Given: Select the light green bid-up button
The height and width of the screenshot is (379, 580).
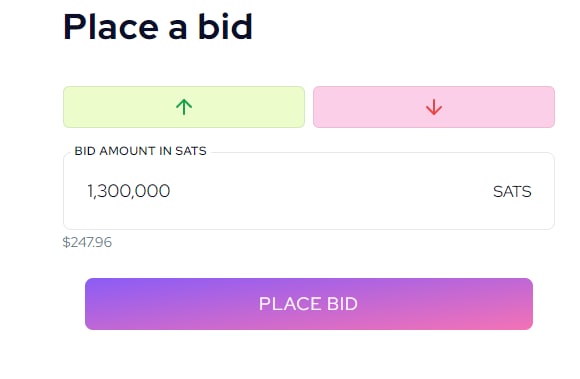Looking at the screenshot, I should pyautogui.click(x=184, y=107).
